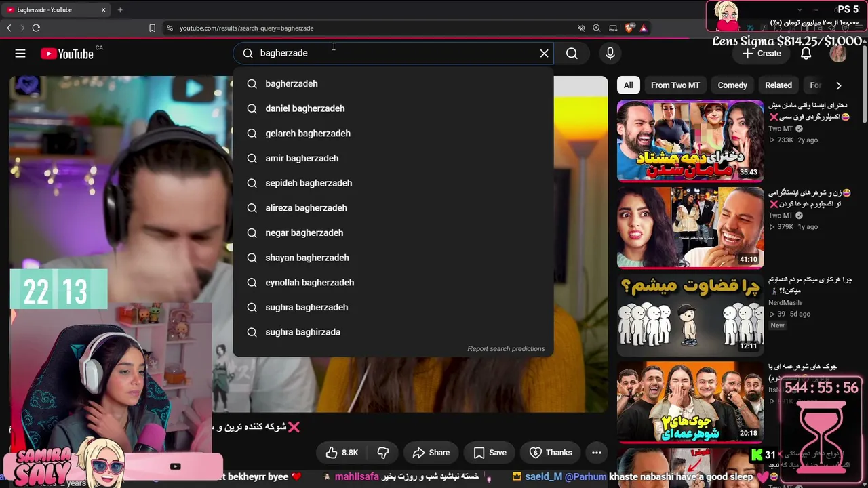Choose the 'amir bagherzadeh' suggestion

tap(393, 158)
